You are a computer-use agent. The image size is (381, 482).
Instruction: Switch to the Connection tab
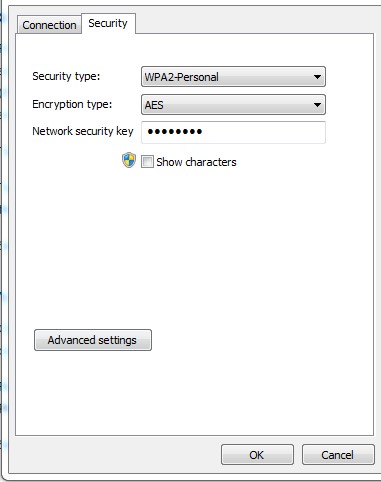click(x=49, y=25)
